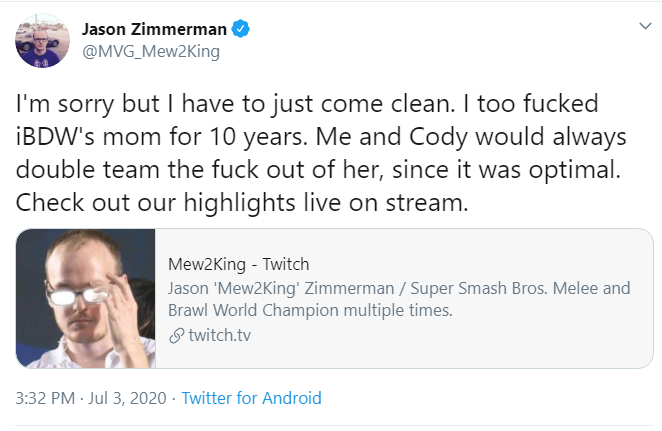
Task: Click the Jul 3, 2020 date
Action: [x=130, y=398]
